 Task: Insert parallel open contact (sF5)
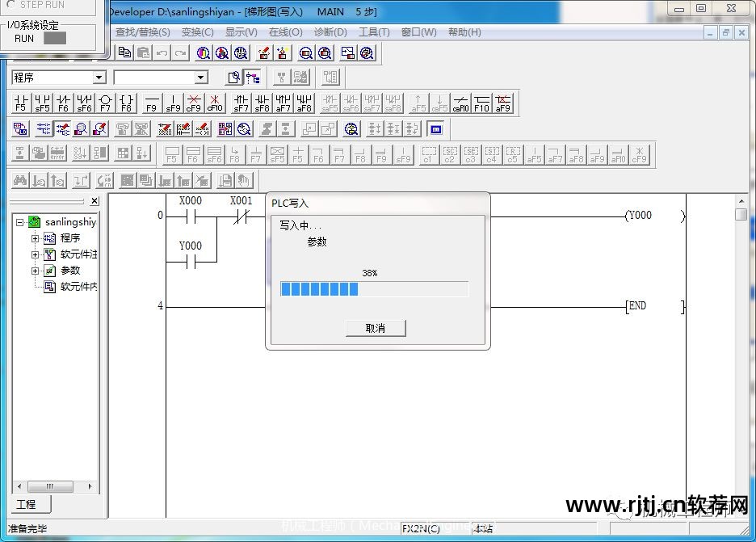click(42, 103)
